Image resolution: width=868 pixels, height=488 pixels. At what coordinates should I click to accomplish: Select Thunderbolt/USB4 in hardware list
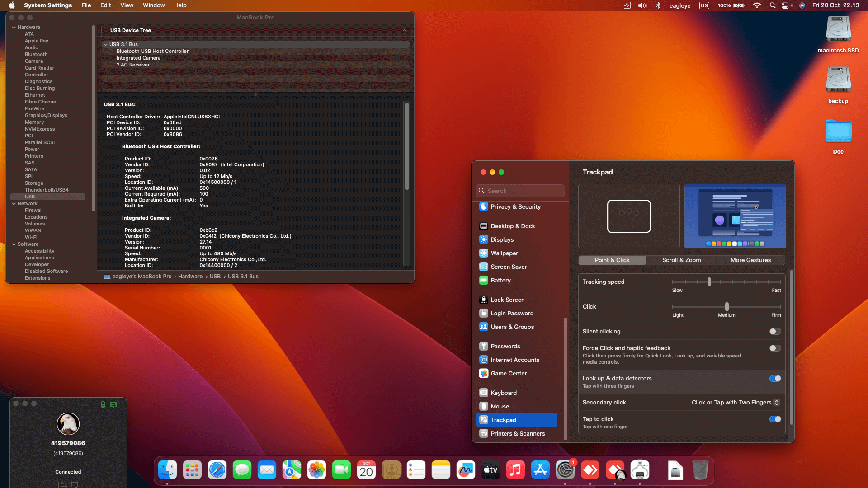click(47, 190)
